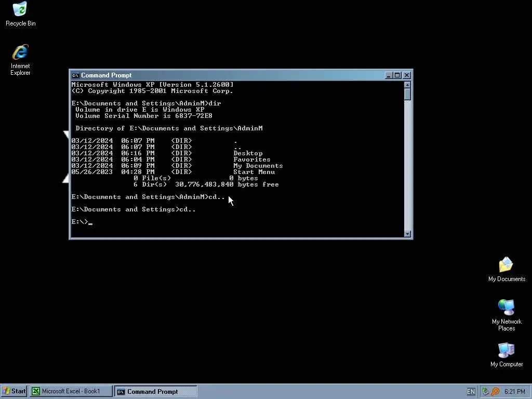532x399 pixels.
Task: Click the '0 File(s)' summary text
Action: tap(152, 178)
